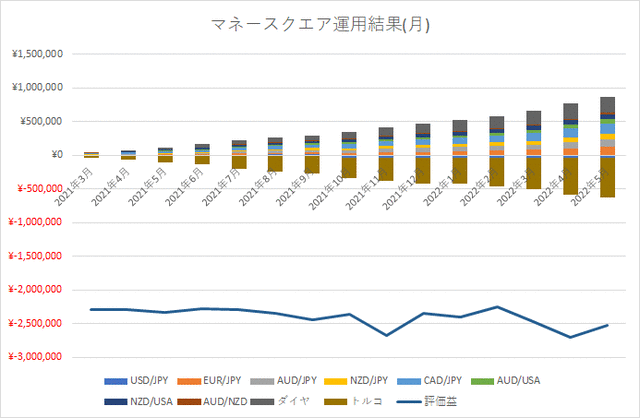Click the 評価益 line endpoint at 2022年5月
The height and width of the screenshot is (418, 640).
click(607, 325)
